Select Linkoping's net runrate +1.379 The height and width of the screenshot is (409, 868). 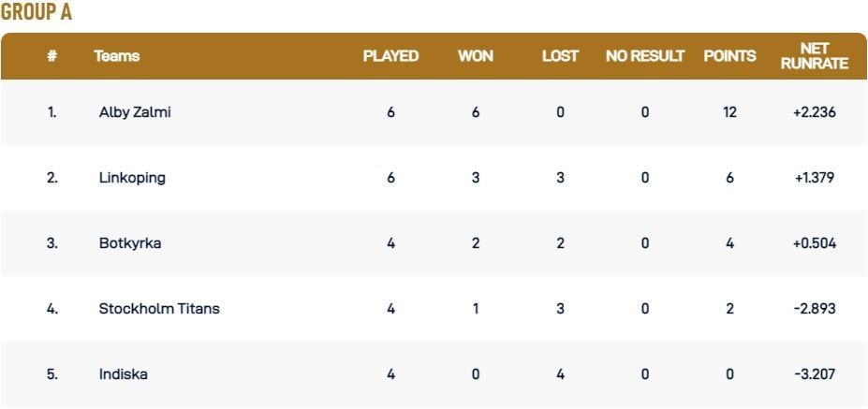(x=815, y=178)
